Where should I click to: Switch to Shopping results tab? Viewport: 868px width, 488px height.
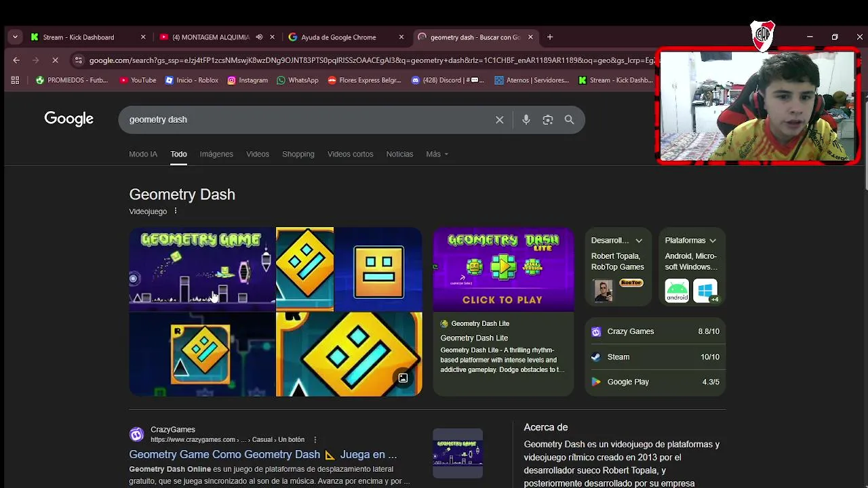(298, 154)
